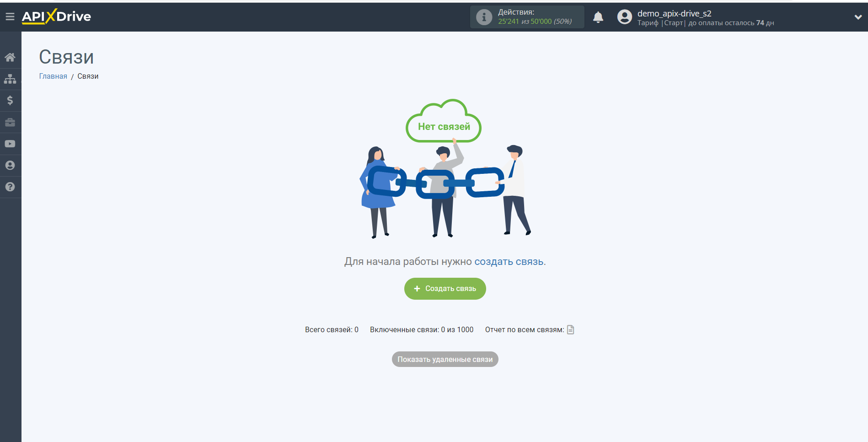Viewport: 868px width, 442px height.
Task: Open the help question mark sidebar icon
Action: click(10, 187)
